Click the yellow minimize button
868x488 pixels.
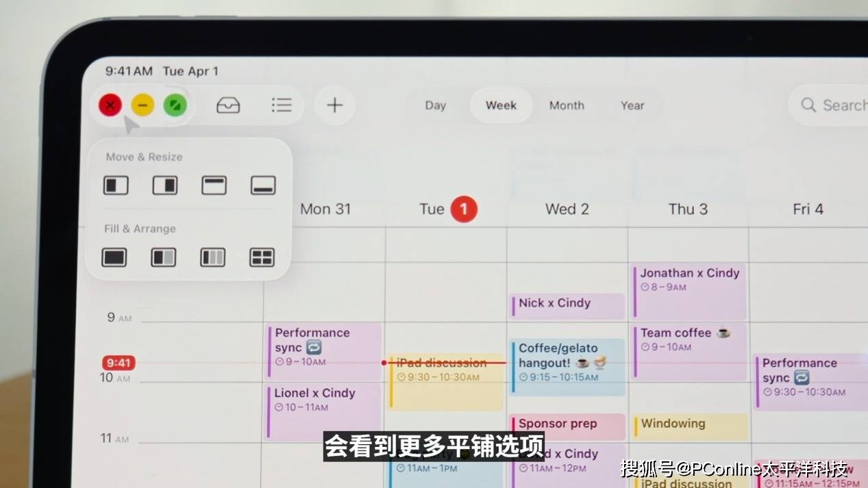(142, 105)
